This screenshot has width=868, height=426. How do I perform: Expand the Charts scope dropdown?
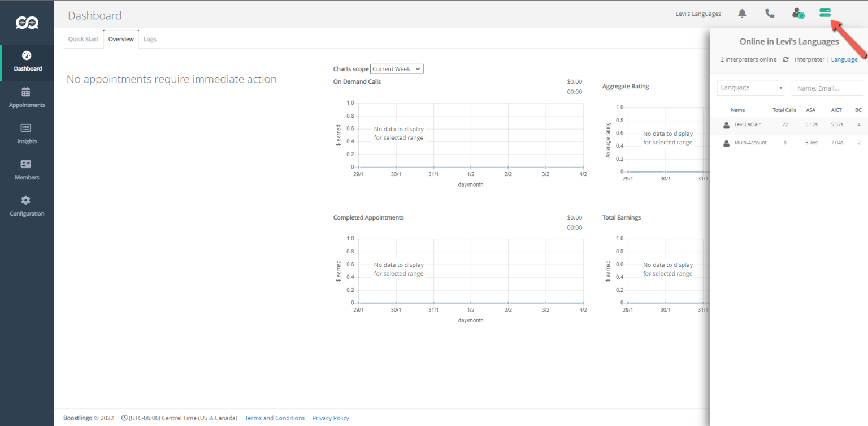(397, 69)
